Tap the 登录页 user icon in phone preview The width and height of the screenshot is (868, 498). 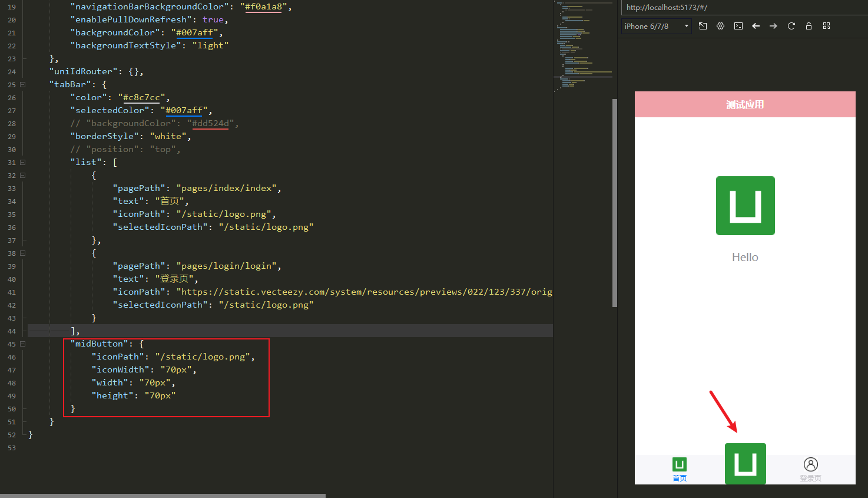[811, 464]
